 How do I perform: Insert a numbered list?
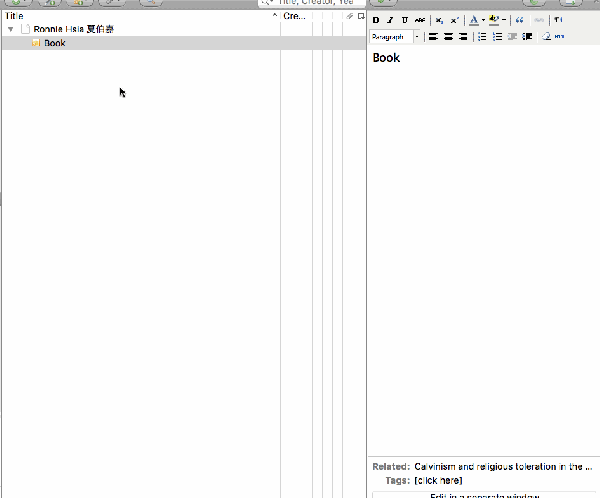(x=497, y=37)
